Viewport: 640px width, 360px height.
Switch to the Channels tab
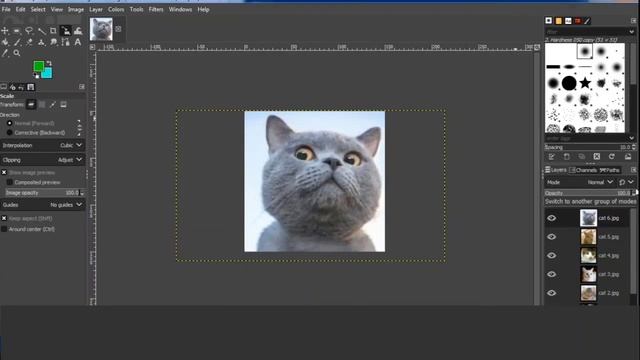point(583,170)
